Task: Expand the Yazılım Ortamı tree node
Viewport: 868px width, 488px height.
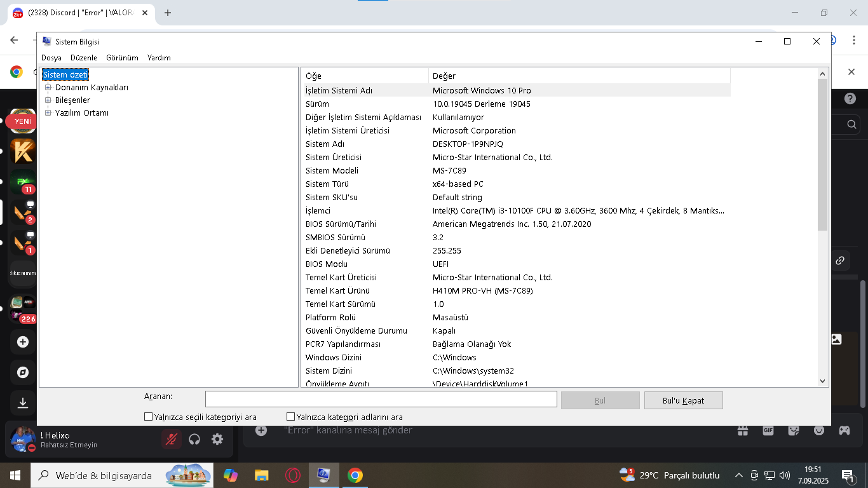Action: click(x=48, y=113)
